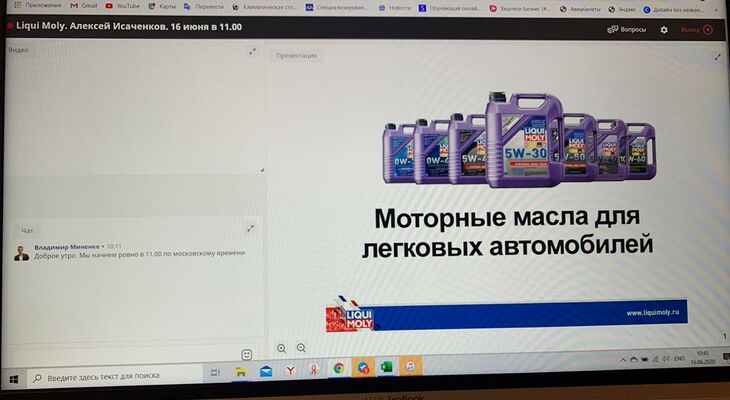Switch to Google Chrome on the taskbar
The image size is (730, 400).
pyautogui.click(x=339, y=368)
